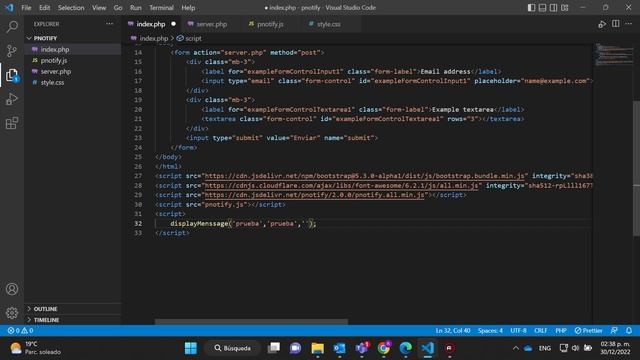Screen dimensions: 640x360
Task: Open the Help menu
Action: click(x=188, y=8)
